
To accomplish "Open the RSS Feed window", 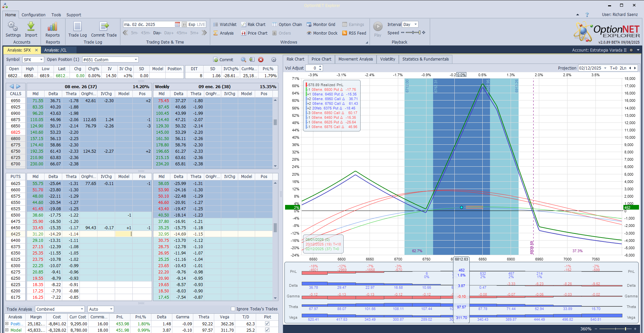I will 354,33.
